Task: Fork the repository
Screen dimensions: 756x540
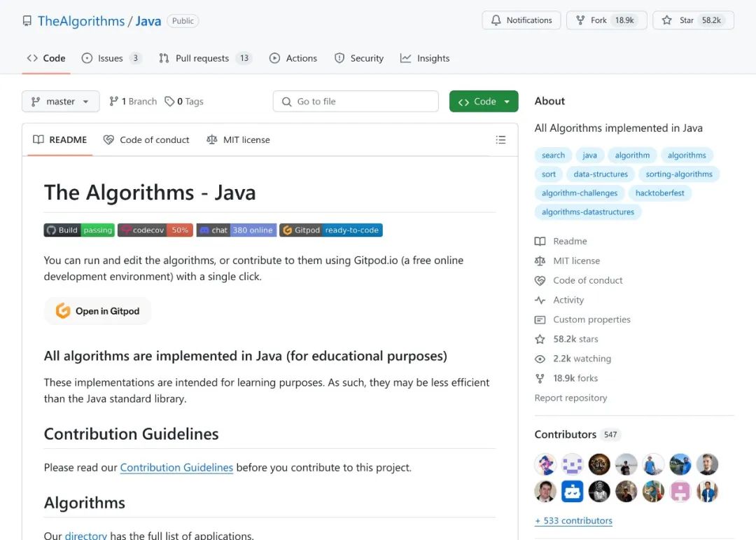Action: tap(606, 20)
